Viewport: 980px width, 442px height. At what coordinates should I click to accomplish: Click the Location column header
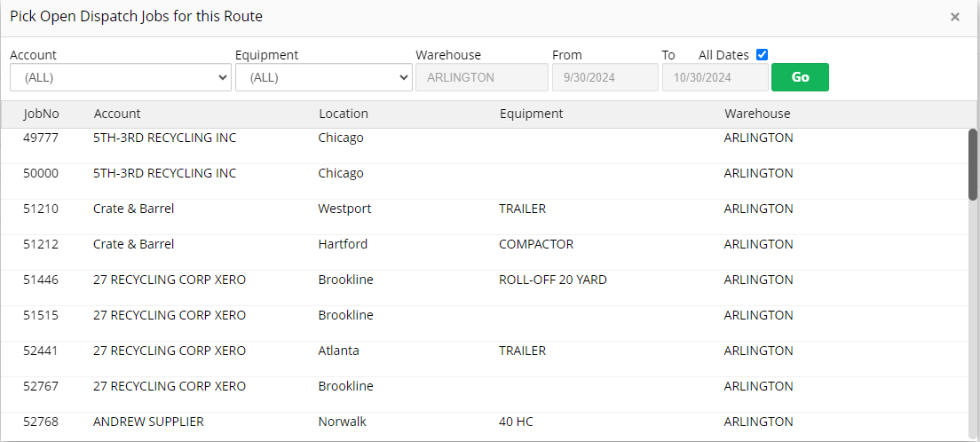(344, 114)
